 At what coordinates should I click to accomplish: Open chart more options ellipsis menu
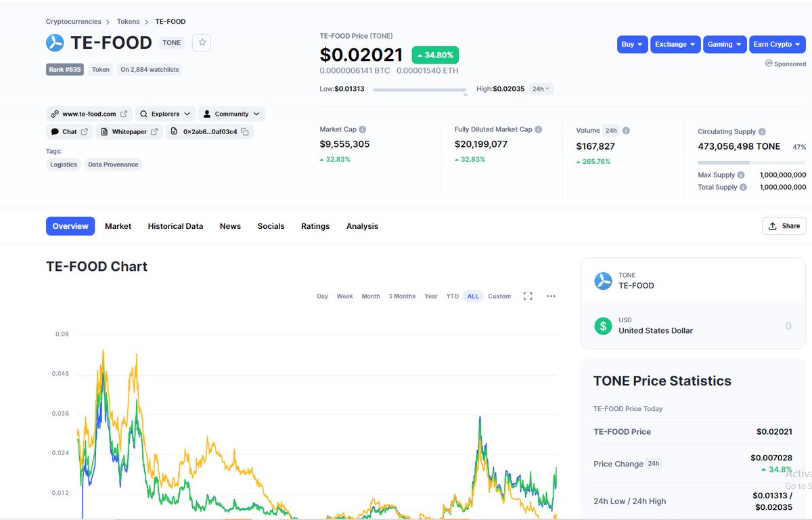click(551, 296)
